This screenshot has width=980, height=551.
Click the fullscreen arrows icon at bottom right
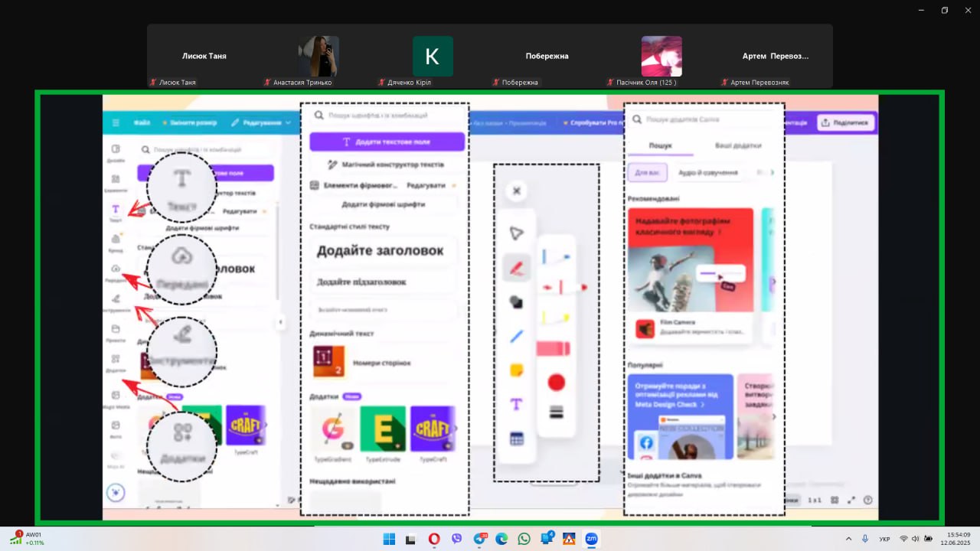click(851, 500)
